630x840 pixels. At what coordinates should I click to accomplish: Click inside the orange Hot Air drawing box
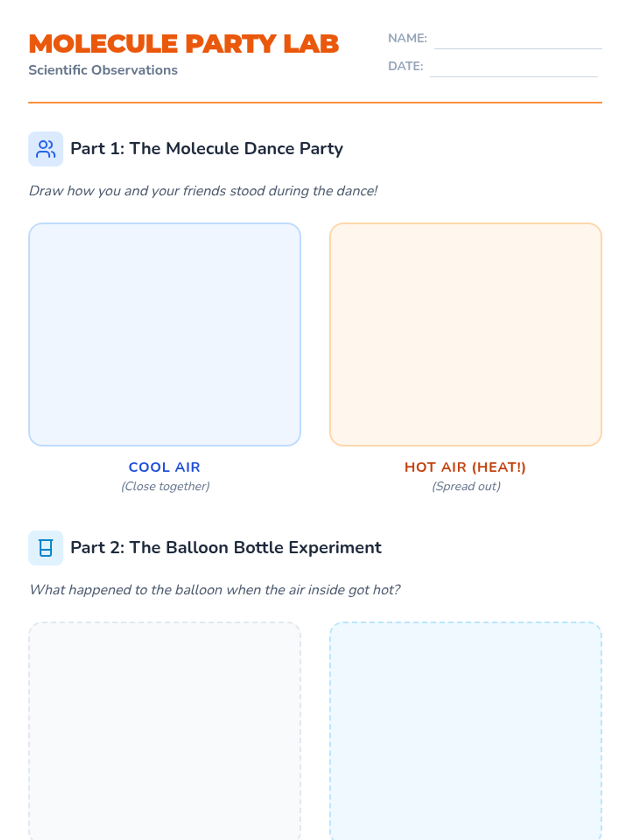pos(466,334)
